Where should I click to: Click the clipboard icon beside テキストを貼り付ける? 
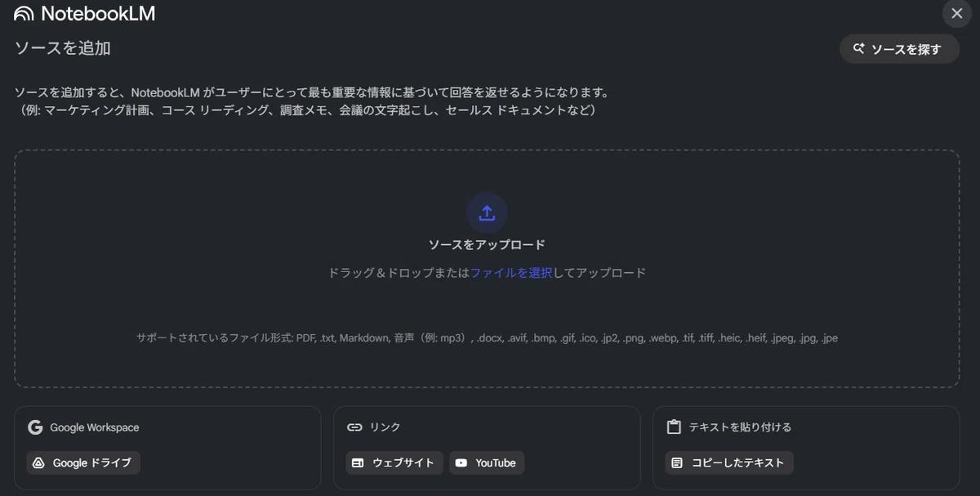[674, 427]
